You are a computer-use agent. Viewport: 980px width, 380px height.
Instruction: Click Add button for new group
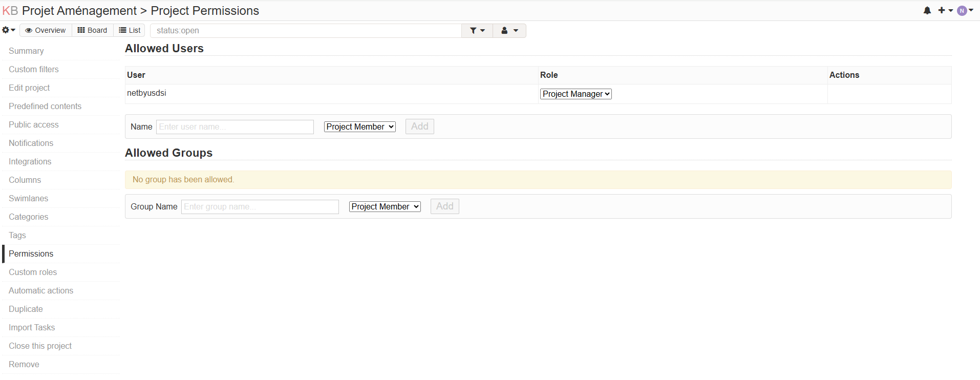[444, 207]
